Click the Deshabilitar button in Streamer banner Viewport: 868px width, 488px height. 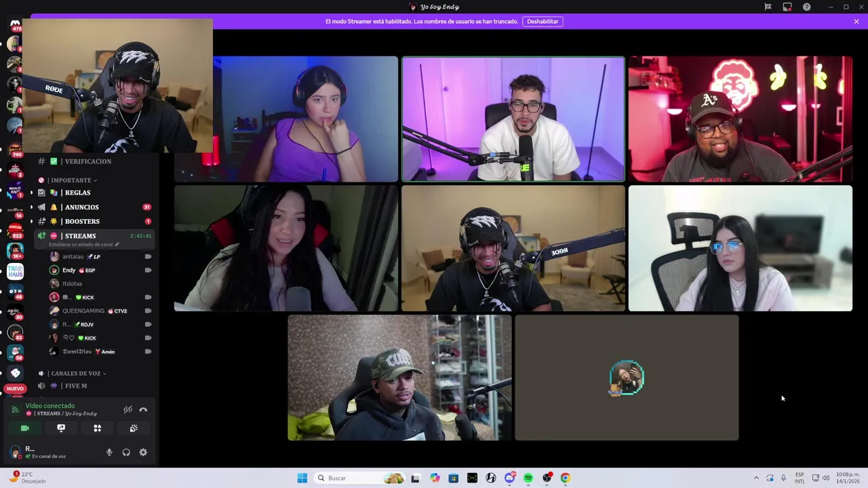[x=542, y=22]
